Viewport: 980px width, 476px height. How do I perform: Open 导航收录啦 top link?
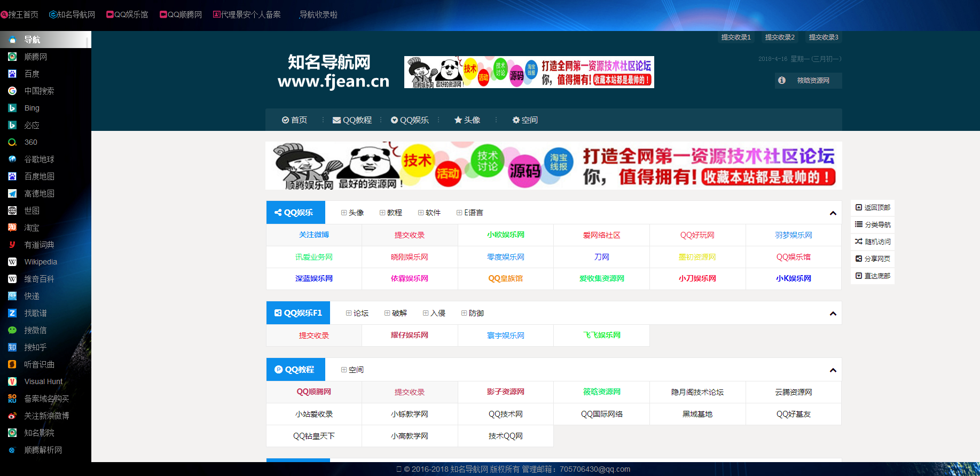pyautogui.click(x=318, y=14)
